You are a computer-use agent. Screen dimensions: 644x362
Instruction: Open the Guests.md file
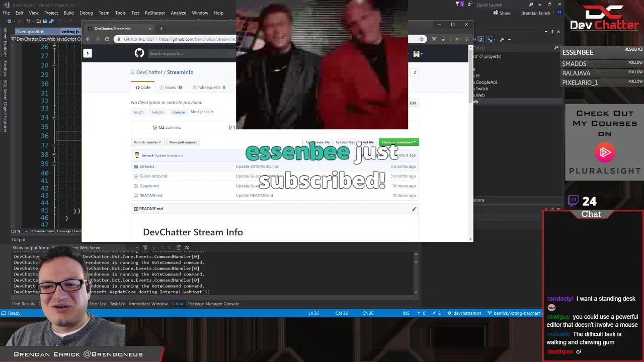149,186
